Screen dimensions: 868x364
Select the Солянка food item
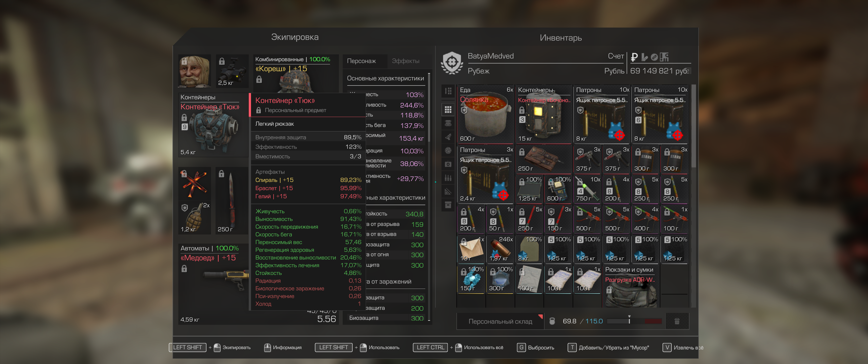coord(486,114)
